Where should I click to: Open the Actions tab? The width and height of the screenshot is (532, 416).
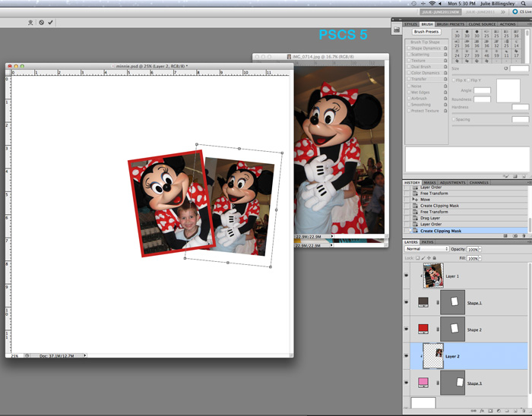(508, 24)
